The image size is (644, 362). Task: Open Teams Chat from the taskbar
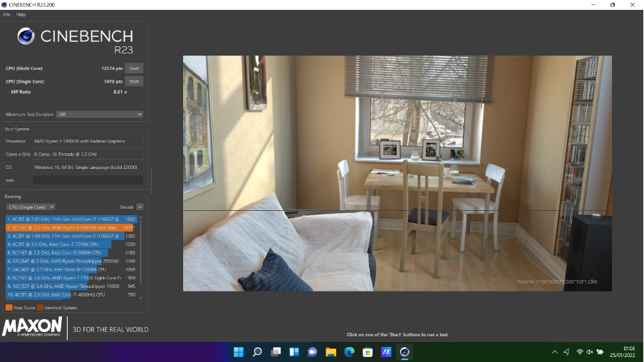click(x=313, y=352)
